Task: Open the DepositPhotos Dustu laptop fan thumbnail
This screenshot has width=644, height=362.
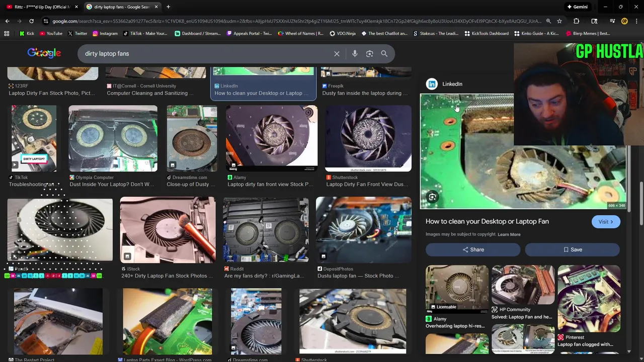Action: click(363, 230)
